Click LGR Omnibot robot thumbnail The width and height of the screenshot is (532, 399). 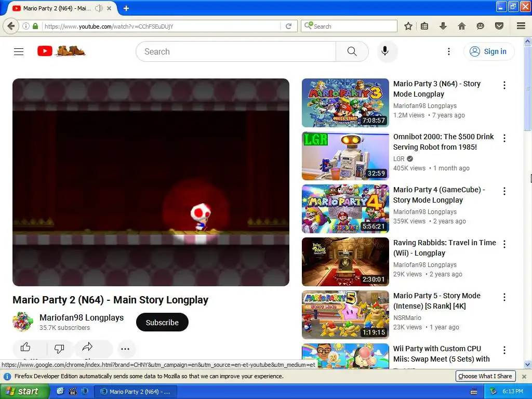click(x=345, y=156)
